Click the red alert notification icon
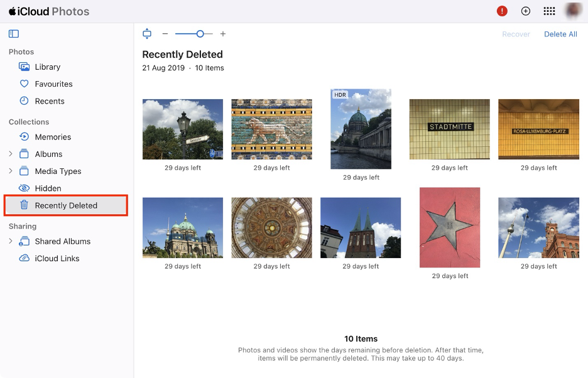Viewport: 588px width, 378px height. (x=501, y=11)
